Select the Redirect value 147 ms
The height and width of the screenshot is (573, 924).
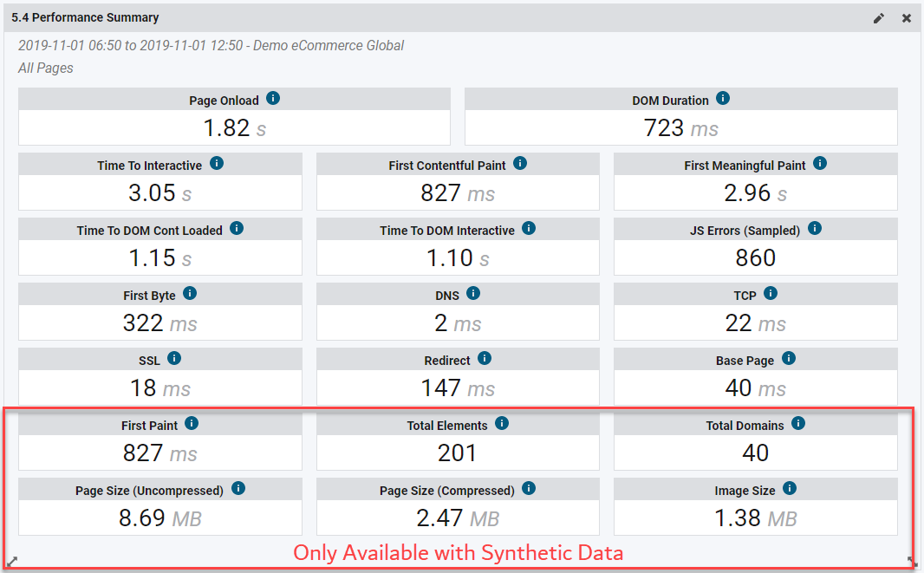point(458,387)
